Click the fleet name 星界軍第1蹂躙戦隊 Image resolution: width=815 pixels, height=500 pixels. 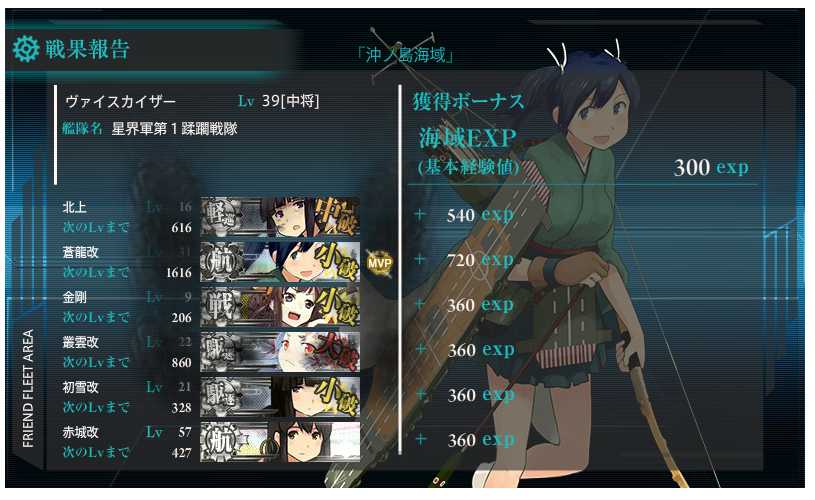[x=174, y=129]
